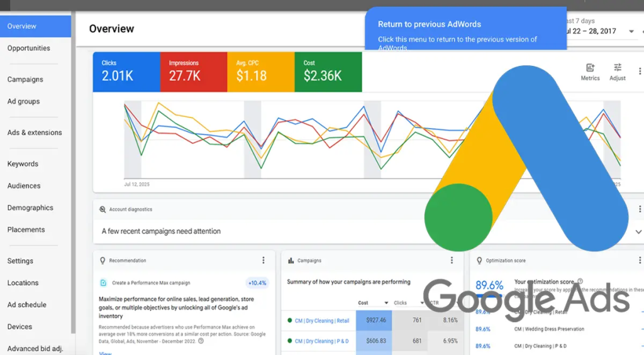This screenshot has width=644, height=355.
Task: Open CM | Dry Cleaning | P & D link
Action: [321, 341]
